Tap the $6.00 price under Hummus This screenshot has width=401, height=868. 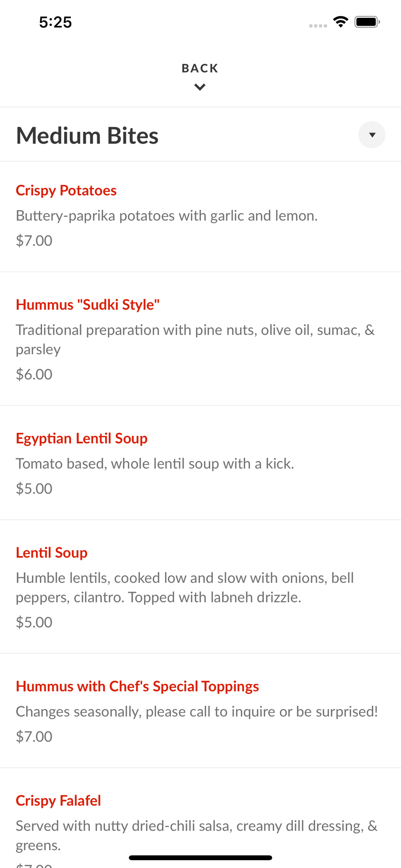click(34, 374)
